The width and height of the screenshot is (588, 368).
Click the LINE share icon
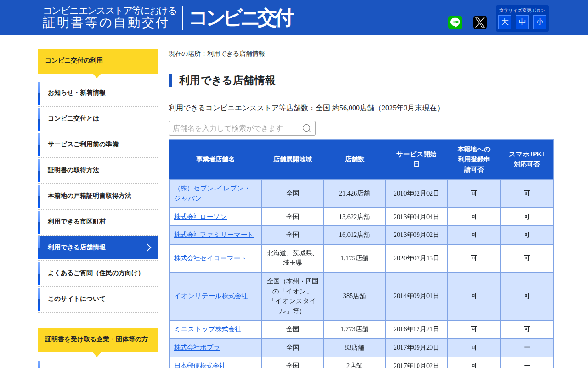(455, 23)
